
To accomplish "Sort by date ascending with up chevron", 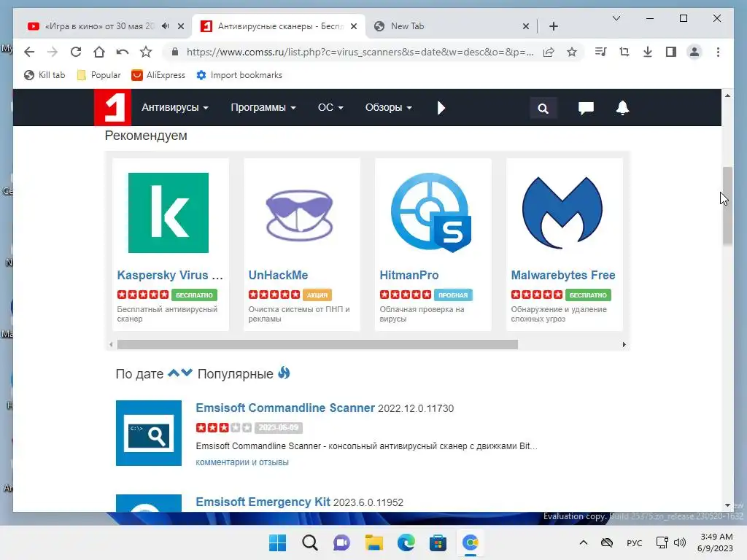I will click(x=174, y=373).
